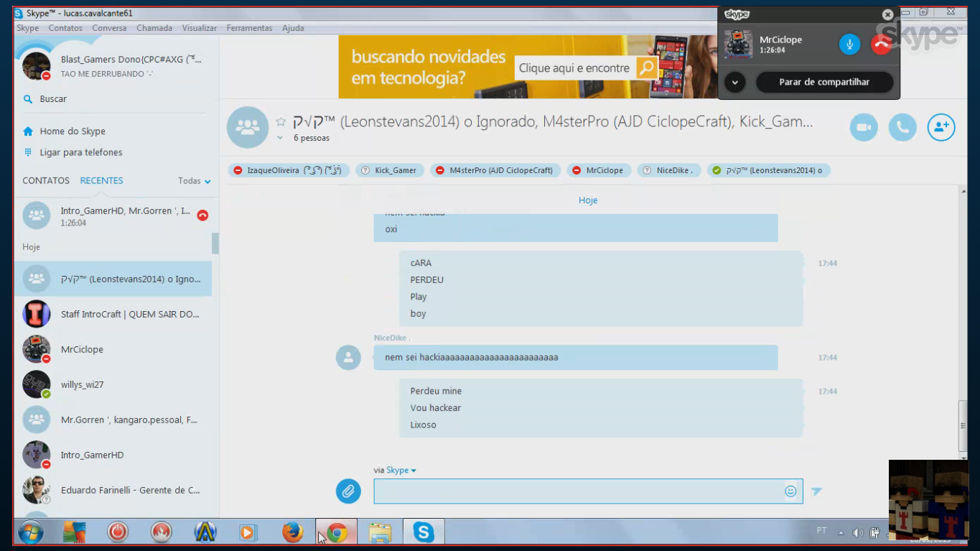Open the Conversa menu
The height and width of the screenshot is (551, 980).
point(109,28)
